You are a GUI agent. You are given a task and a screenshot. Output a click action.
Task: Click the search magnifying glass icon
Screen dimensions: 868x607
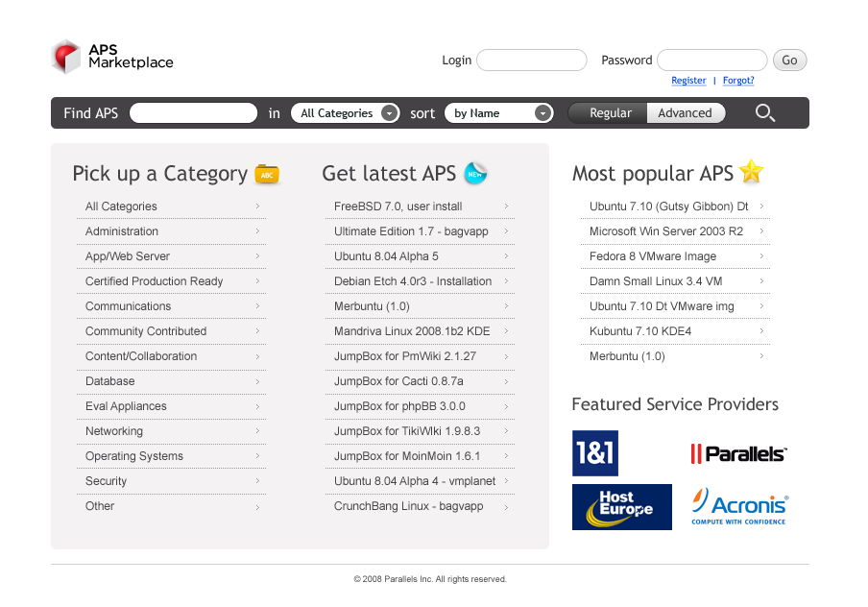pos(764,112)
